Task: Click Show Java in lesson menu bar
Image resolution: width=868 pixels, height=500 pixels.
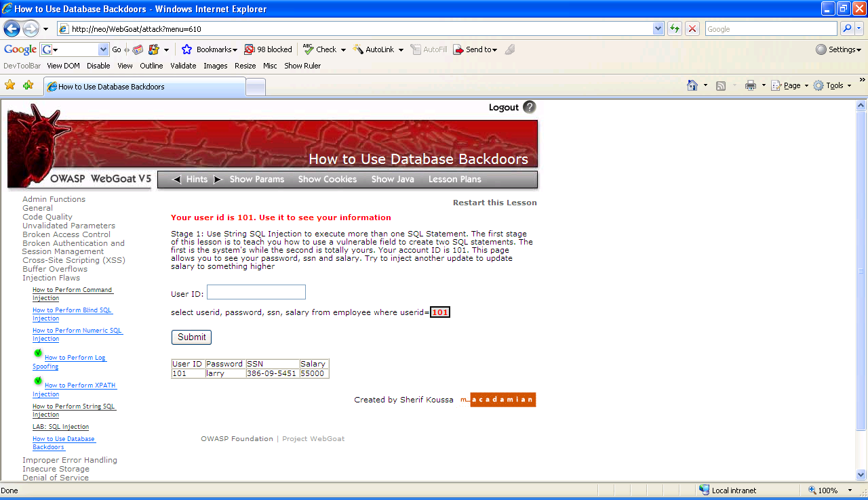Action: [x=392, y=180]
